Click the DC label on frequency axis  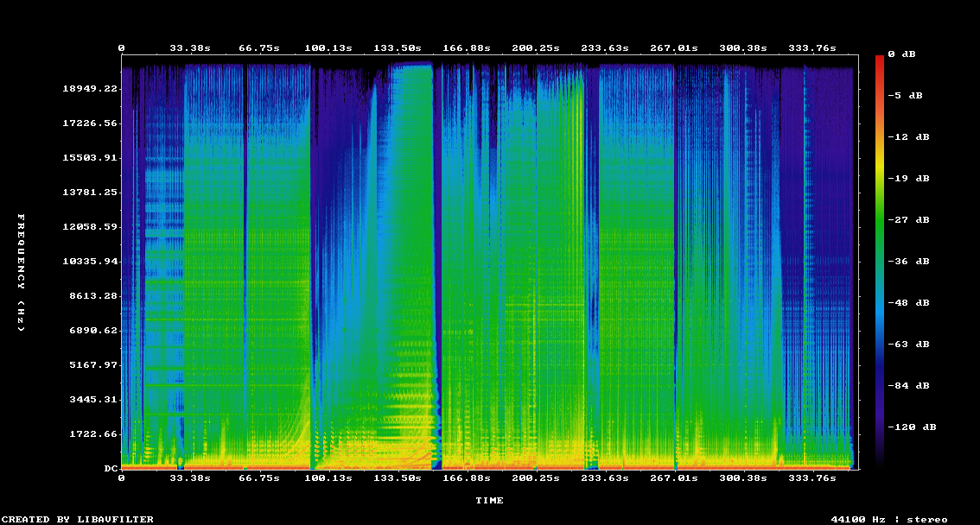pos(111,469)
